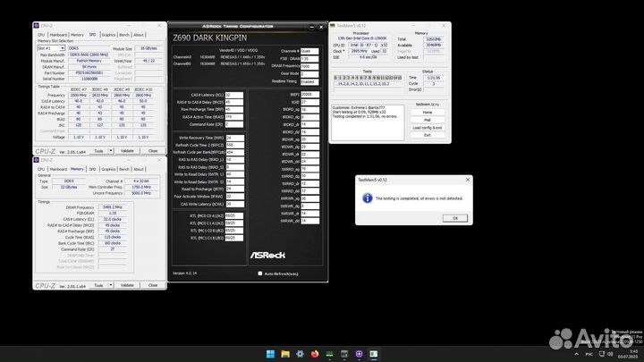Click the highlighted last taskbar app icon
Screen dimensions: 644x362
[374, 354]
